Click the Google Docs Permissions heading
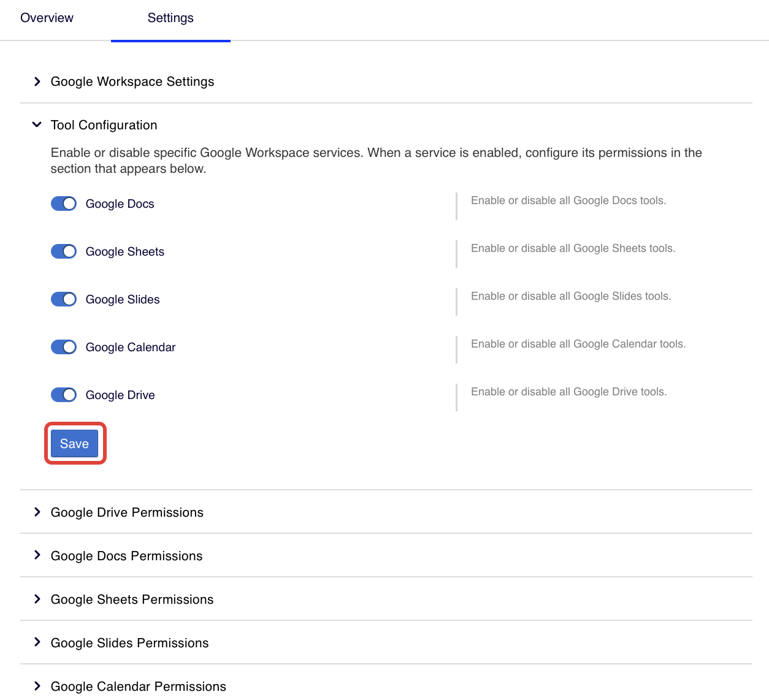This screenshot has width=769, height=700. tap(127, 556)
